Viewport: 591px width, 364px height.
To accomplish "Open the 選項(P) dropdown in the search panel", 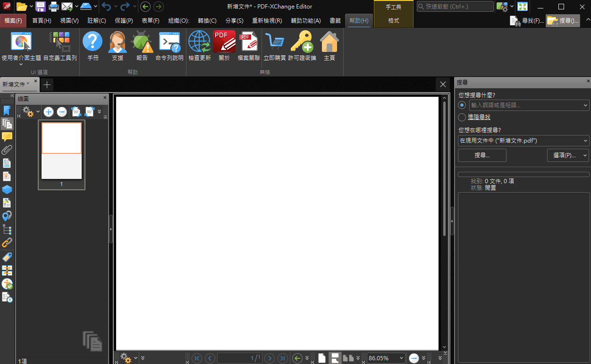I will 568,155.
